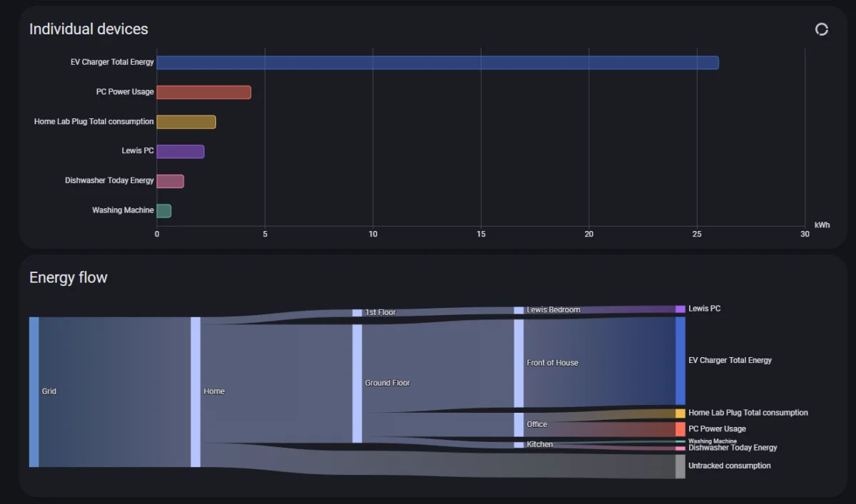This screenshot has height=504, width=856.
Task: Select the Front of House node
Action: click(x=519, y=363)
